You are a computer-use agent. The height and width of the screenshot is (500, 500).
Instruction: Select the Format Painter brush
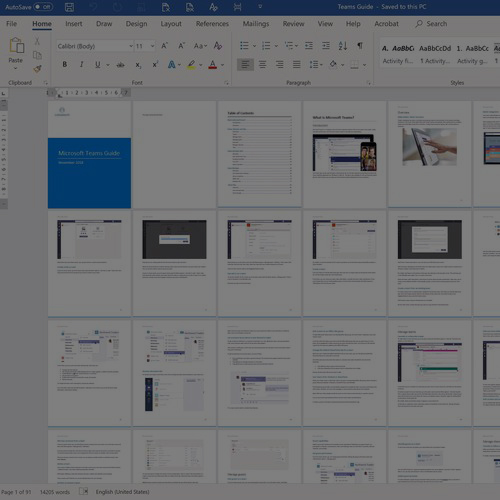[x=37, y=69]
